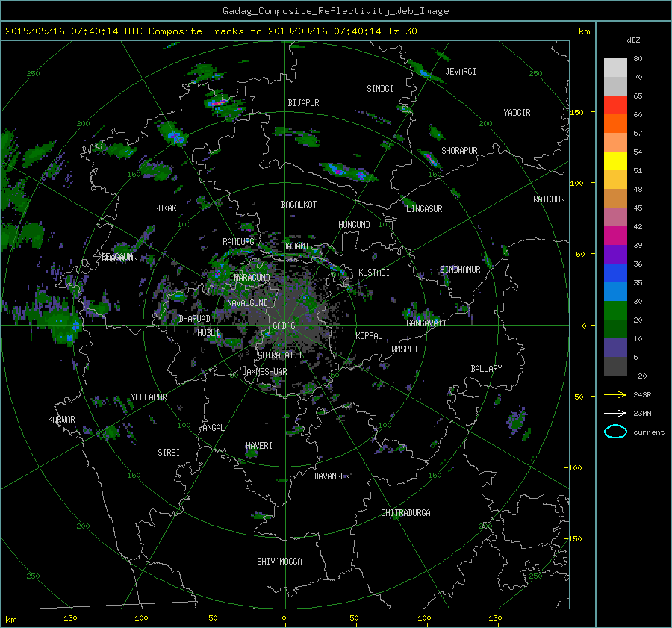Viewport: 672px width, 628px height.
Task: Click the DAVANGERI label
Action: click(x=334, y=476)
